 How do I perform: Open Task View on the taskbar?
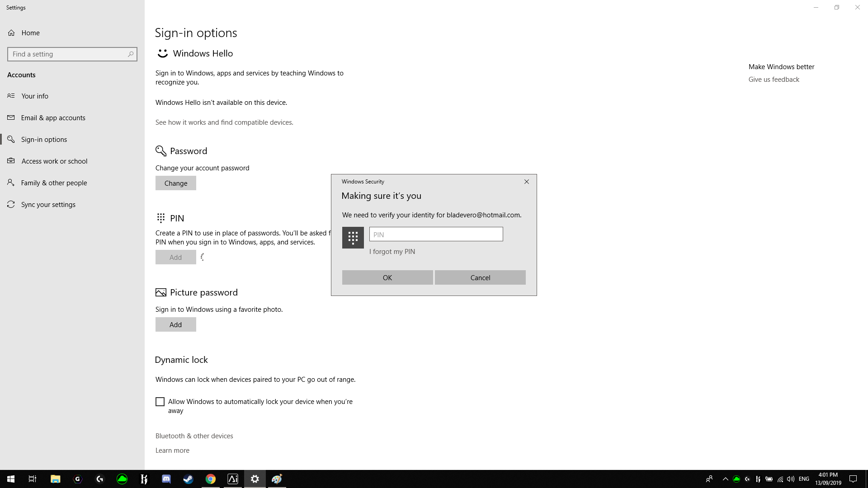tap(32, 479)
